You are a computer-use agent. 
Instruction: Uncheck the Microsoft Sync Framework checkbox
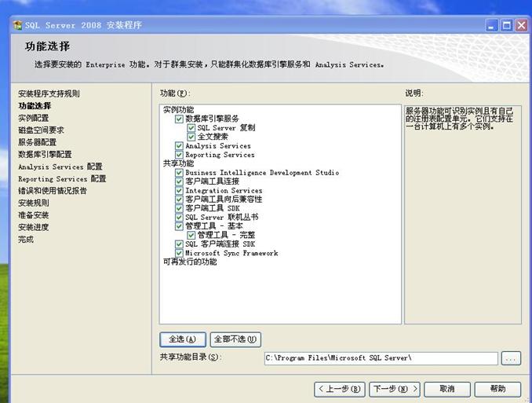coord(180,254)
